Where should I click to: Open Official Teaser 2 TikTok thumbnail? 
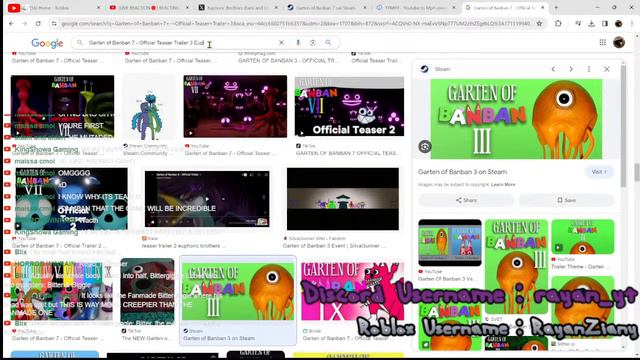349,107
